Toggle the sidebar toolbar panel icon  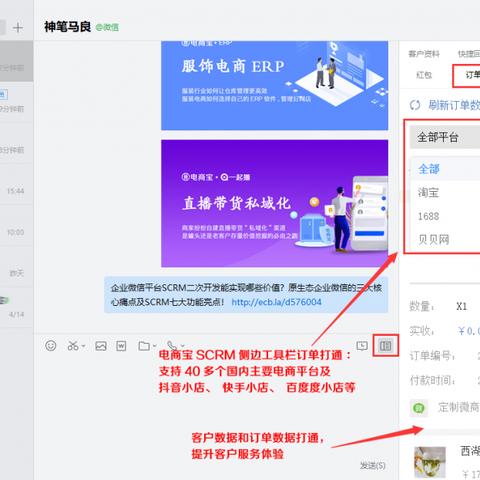point(386,346)
